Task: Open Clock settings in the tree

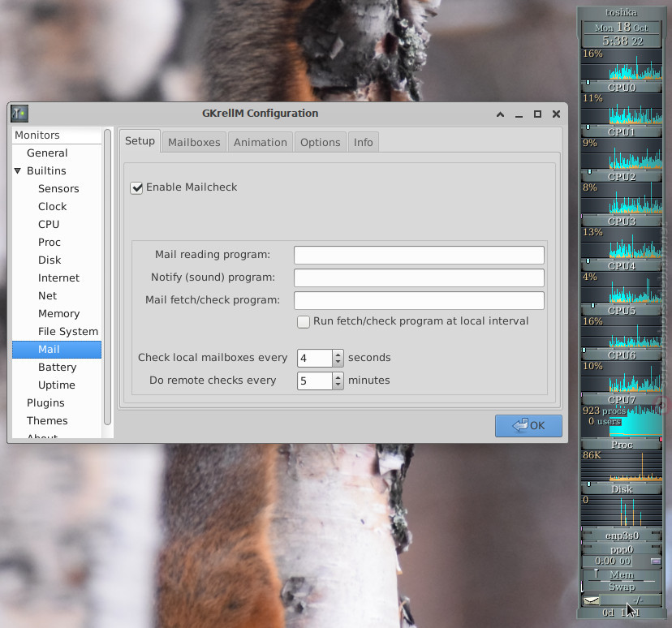Action: 52,206
